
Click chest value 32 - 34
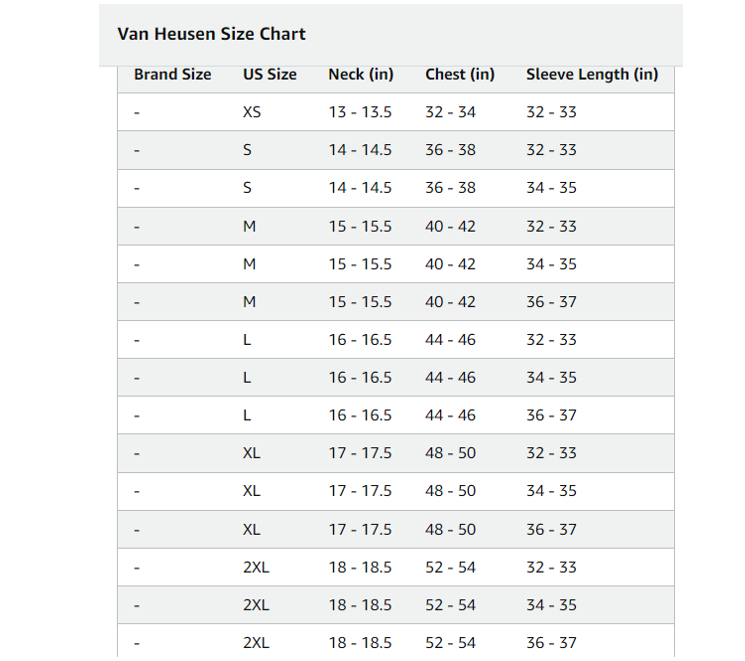pyautogui.click(x=450, y=112)
